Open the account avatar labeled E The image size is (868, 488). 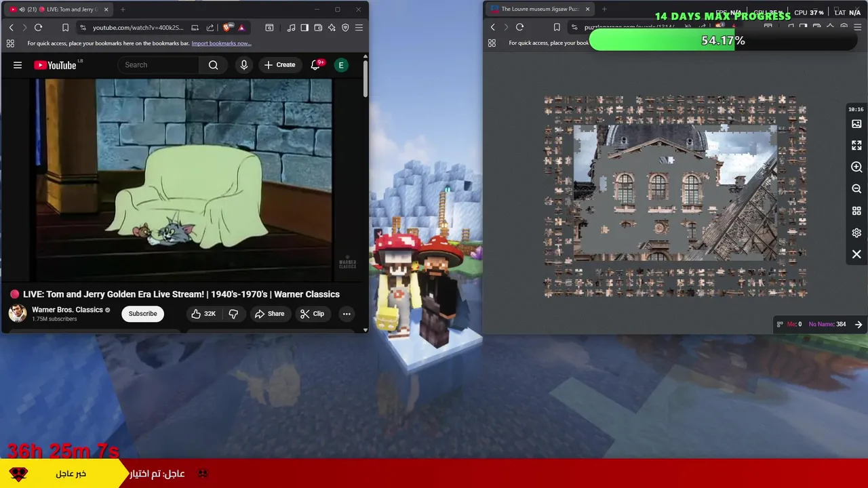pyautogui.click(x=341, y=65)
